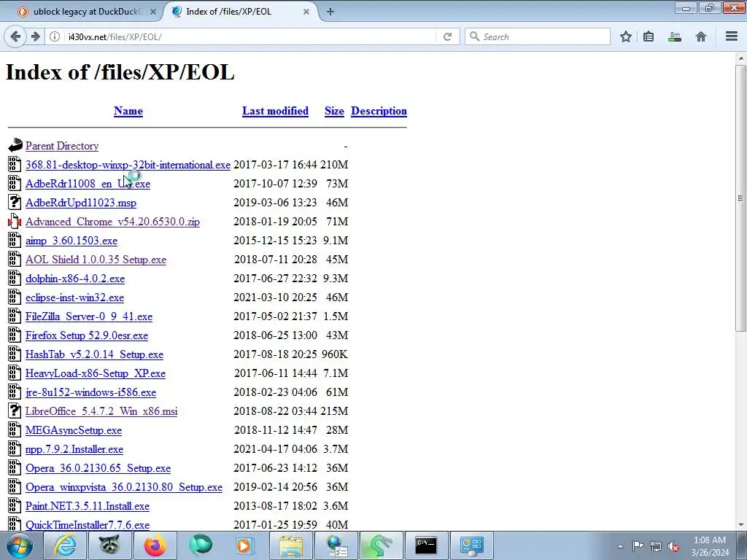Click binary icon beside aimp_3.60.1503.exe
Viewport: 747px width, 560px height.
click(x=15, y=240)
